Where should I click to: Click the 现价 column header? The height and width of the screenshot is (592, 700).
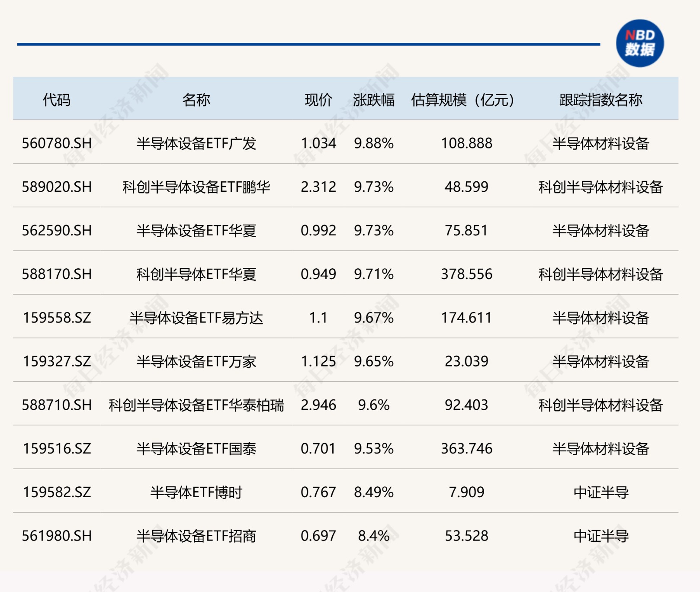[x=318, y=100]
